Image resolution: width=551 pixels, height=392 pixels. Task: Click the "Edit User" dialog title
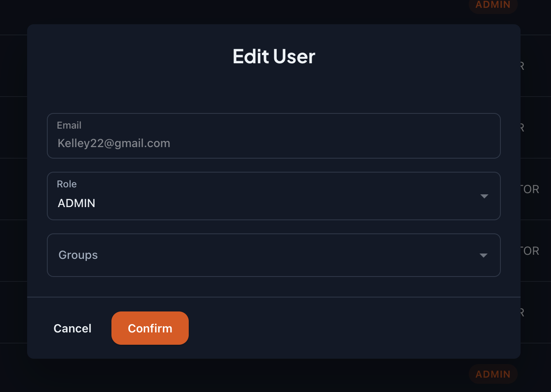click(274, 56)
